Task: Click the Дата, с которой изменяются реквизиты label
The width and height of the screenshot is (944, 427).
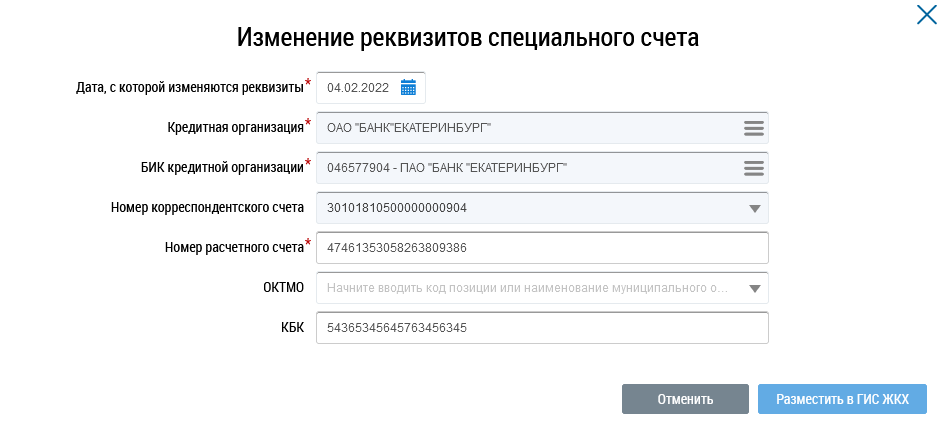Action: click(190, 88)
